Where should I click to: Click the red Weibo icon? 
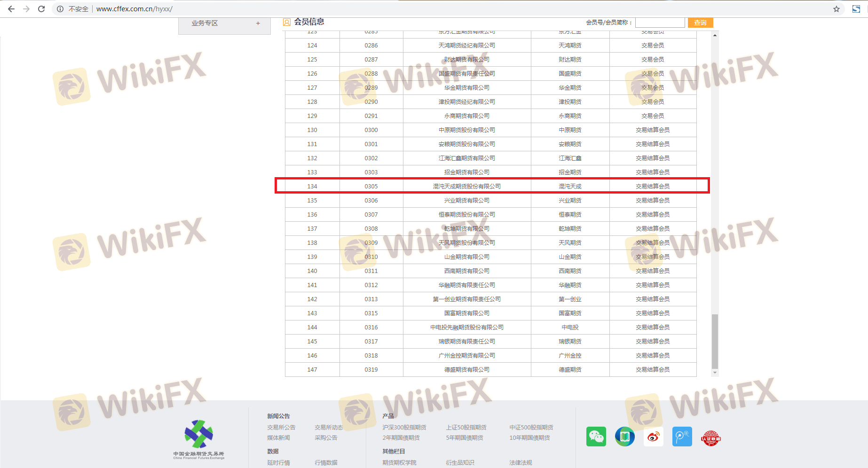(653, 437)
